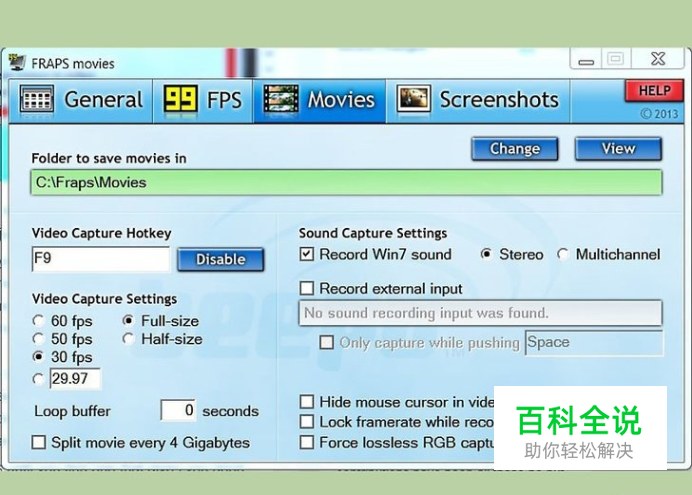
Task: Click the 'No sound recording input' box
Action: pos(481,313)
